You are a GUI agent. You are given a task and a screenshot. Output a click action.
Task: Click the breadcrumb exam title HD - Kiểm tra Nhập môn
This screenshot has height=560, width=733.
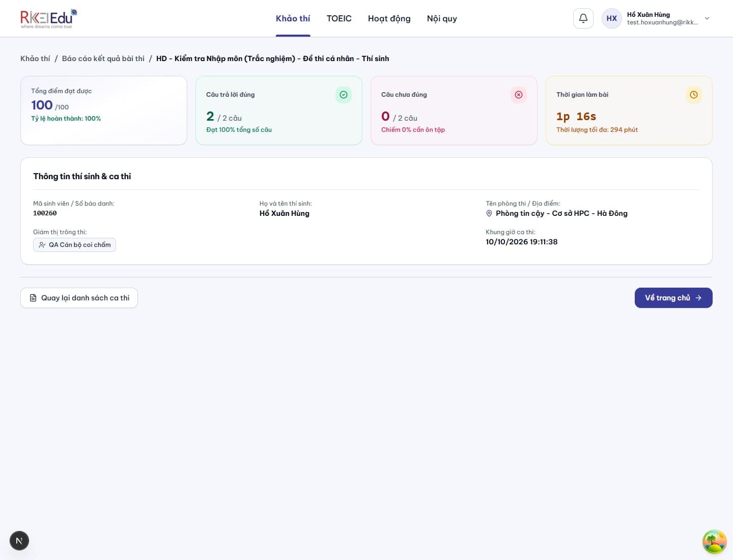[272, 59]
